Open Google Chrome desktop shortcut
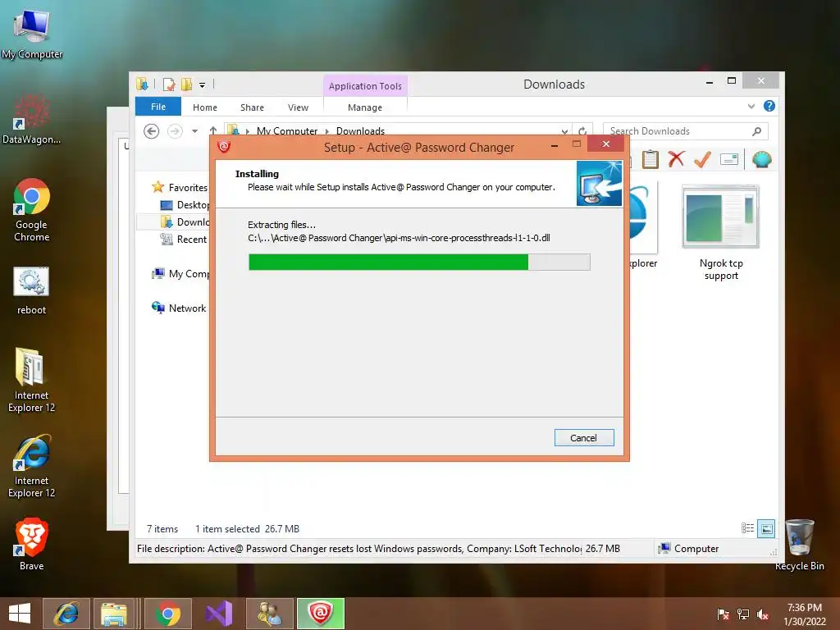Screen dimensions: 840x630 (32, 210)
